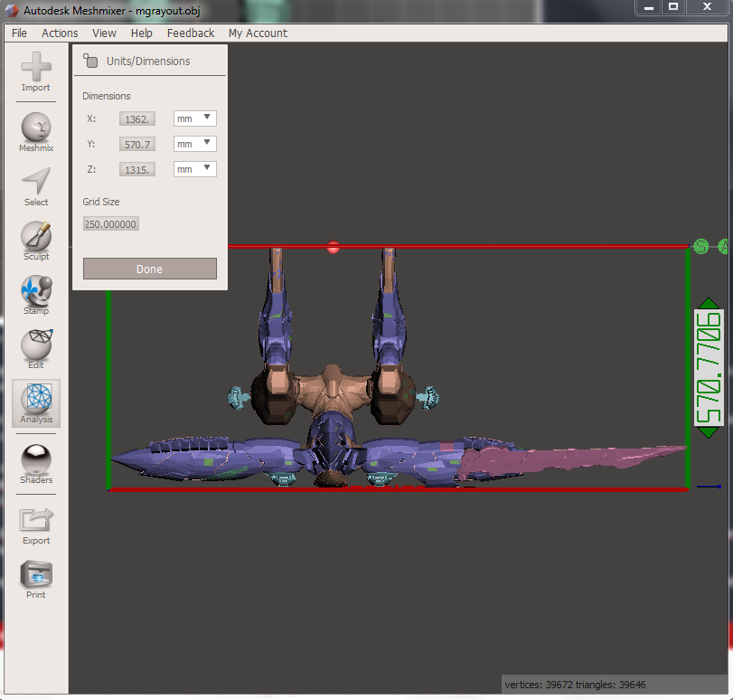Click the X dimension value field
This screenshot has width=733, height=700.
click(x=137, y=118)
